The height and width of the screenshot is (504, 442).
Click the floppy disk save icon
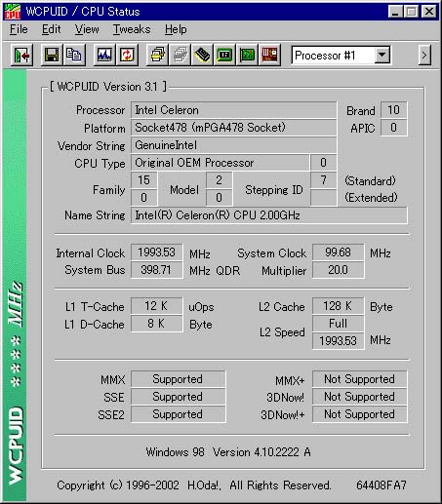(52, 56)
